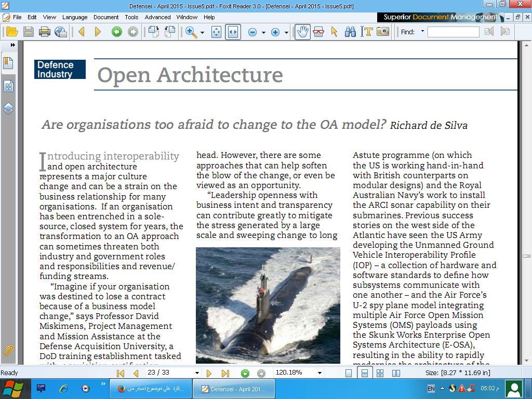This screenshot has width=532, height=399.
Task: Switch to Continuous Facing layout
Action: 380,373
